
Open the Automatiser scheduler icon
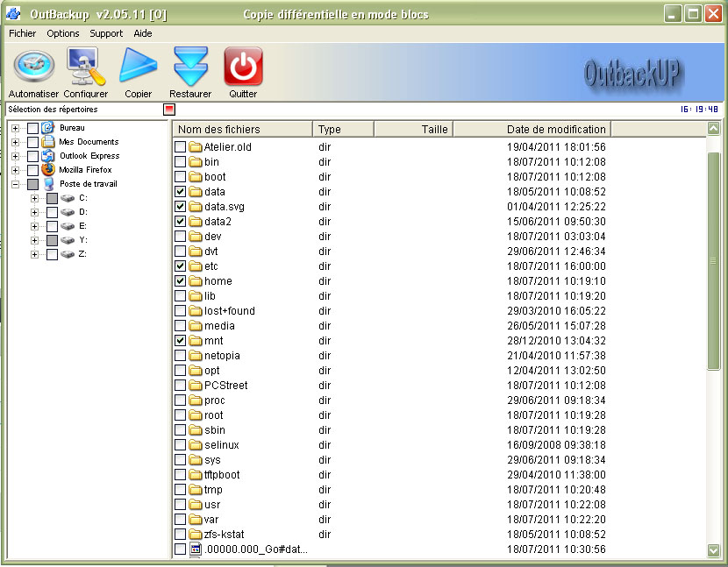pos(34,67)
